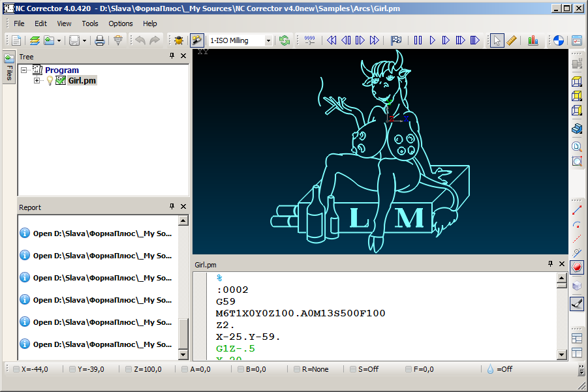
Task: Step one frame backward
Action: pos(346,40)
